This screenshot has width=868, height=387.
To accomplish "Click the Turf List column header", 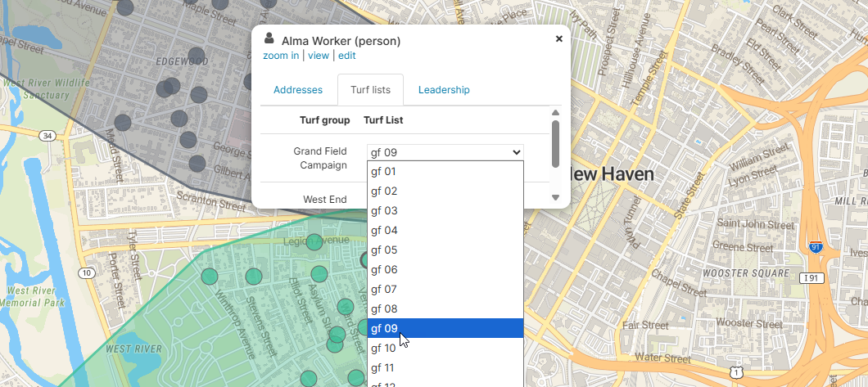I will point(383,120).
